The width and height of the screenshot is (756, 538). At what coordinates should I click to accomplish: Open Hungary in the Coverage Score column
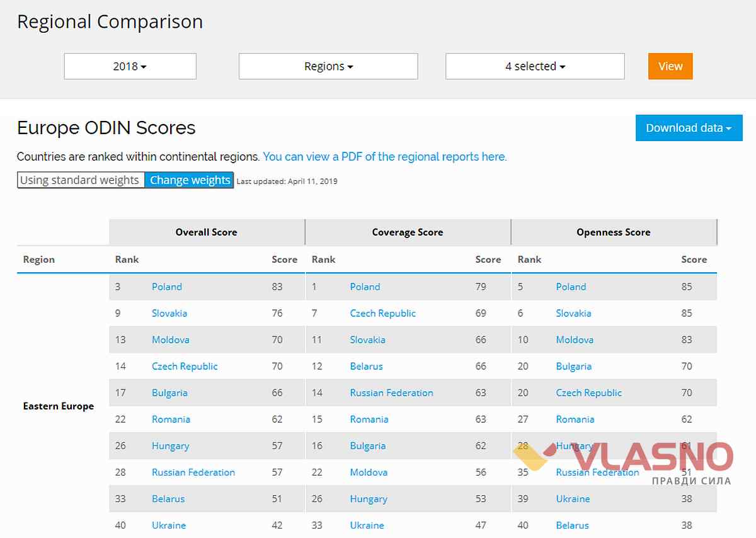(x=369, y=499)
